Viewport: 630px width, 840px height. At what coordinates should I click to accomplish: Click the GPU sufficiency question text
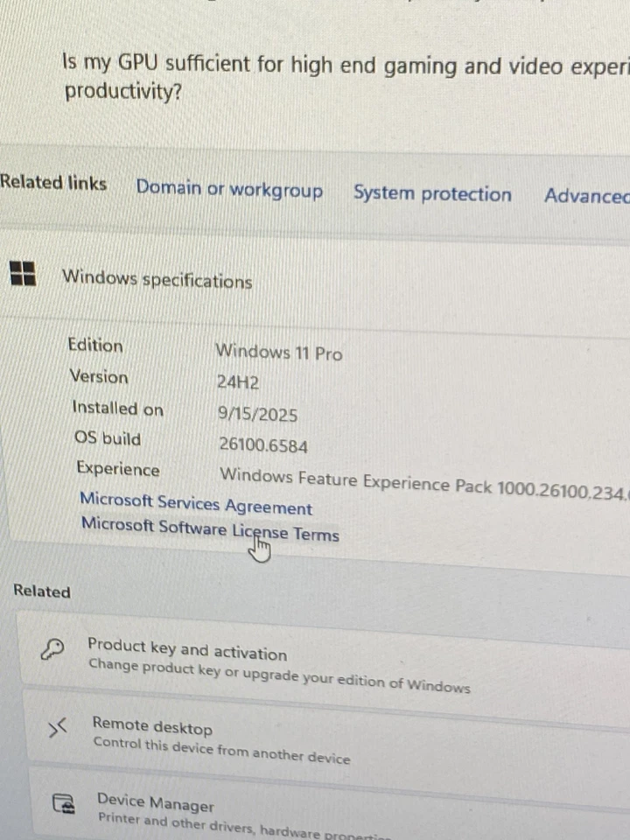pyautogui.click(x=346, y=78)
